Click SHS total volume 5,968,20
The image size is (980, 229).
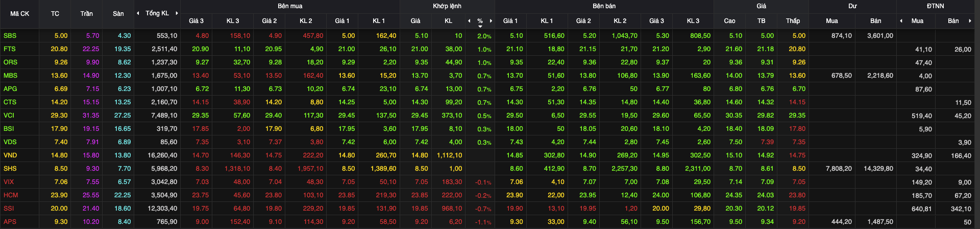point(164,169)
